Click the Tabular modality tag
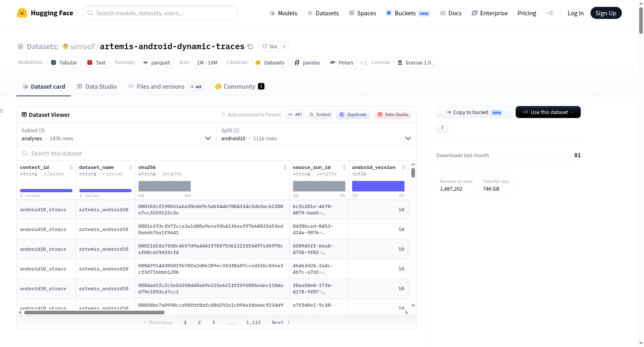Screen dimensions: 644x347 [x=64, y=62]
